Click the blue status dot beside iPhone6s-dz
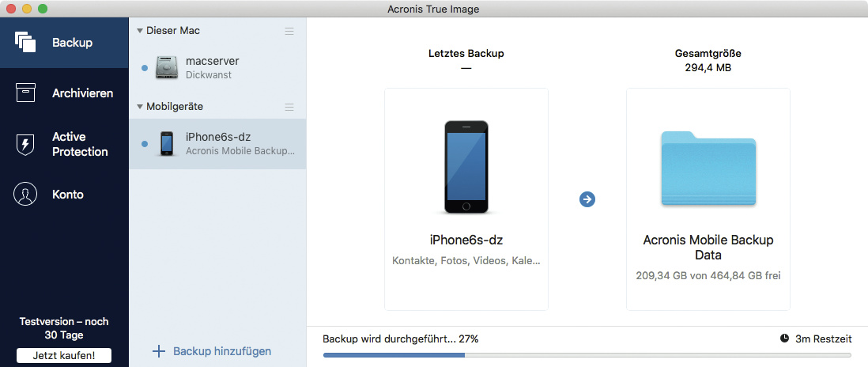868x367 pixels. click(x=145, y=144)
